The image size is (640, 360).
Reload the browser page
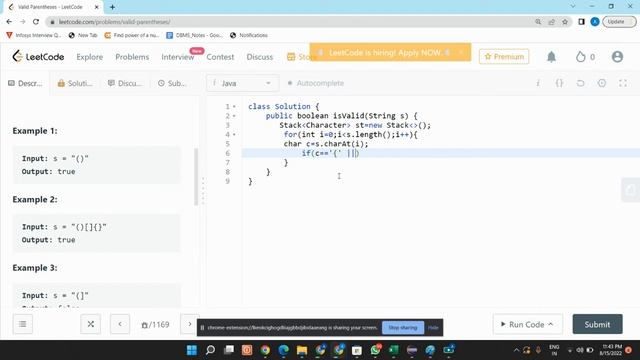(x=36, y=22)
